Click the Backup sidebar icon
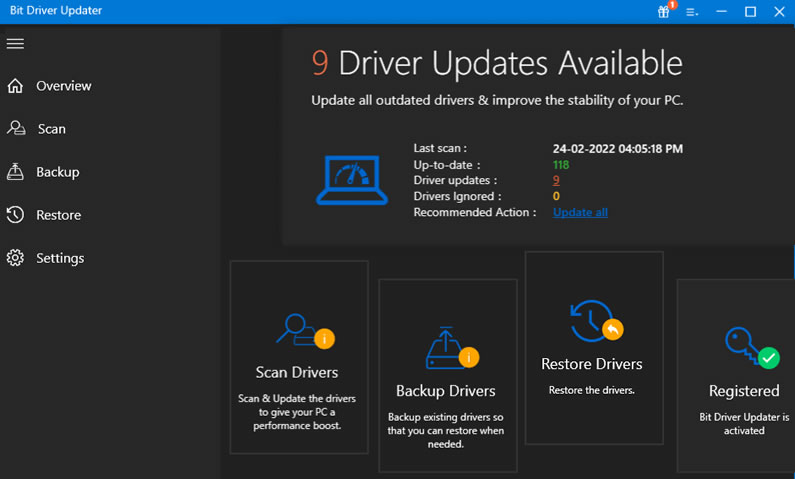Viewport: 795px width, 479px height. click(15, 171)
